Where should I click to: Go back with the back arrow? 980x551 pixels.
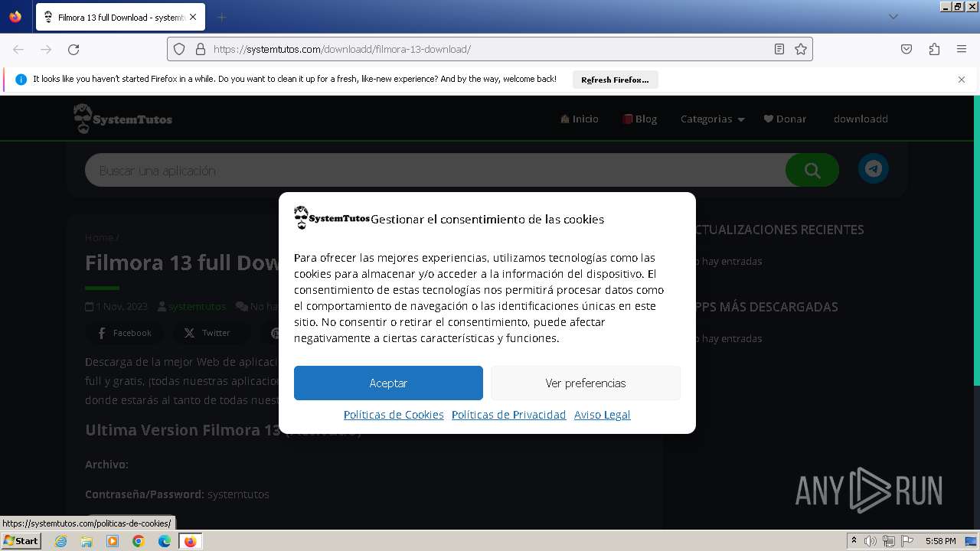[18, 49]
